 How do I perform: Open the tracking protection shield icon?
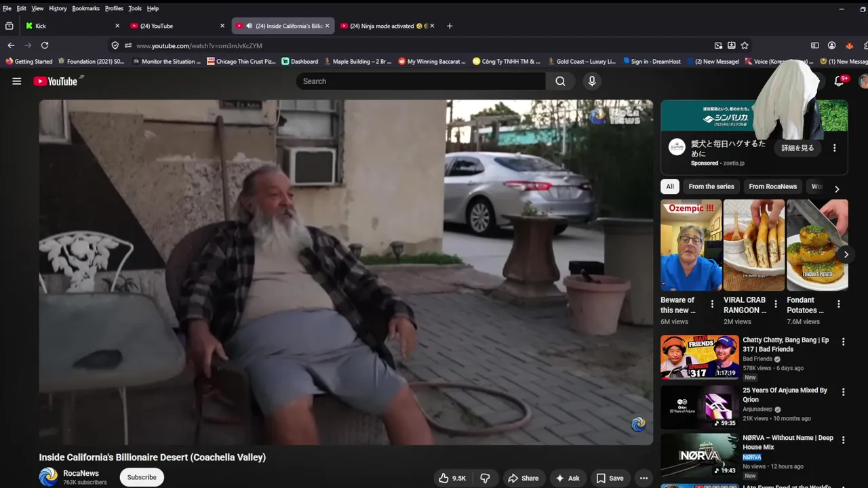point(115,45)
